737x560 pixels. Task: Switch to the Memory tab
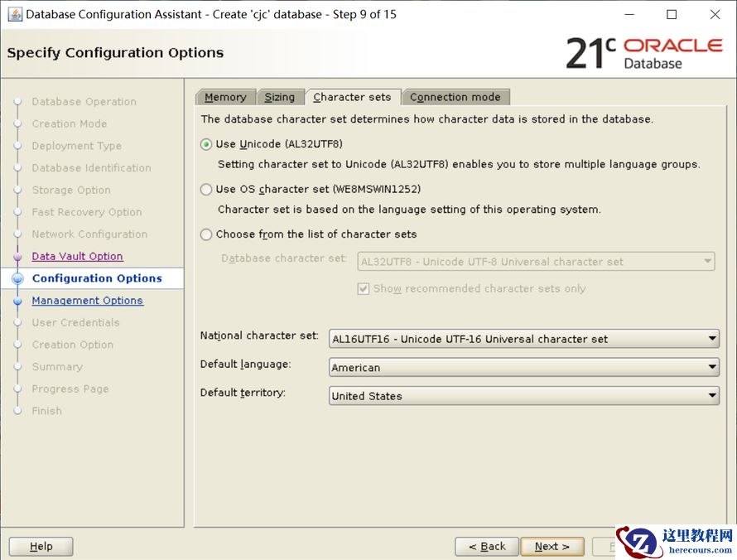[x=225, y=97]
